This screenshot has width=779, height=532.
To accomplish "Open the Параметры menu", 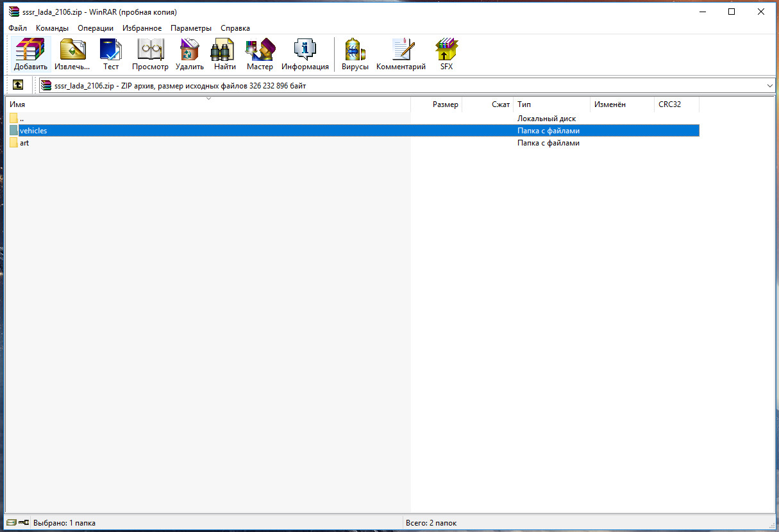I will coord(191,28).
